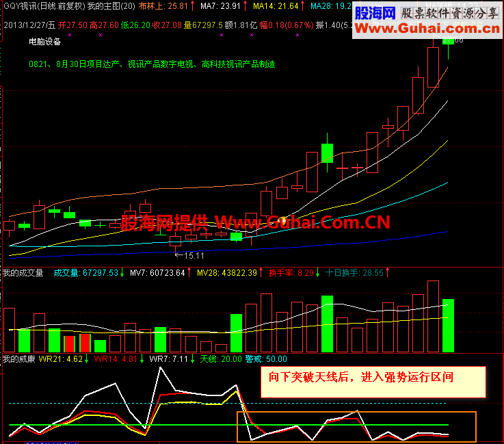
Task: Click the low price 低26.20
Action: [135, 25]
